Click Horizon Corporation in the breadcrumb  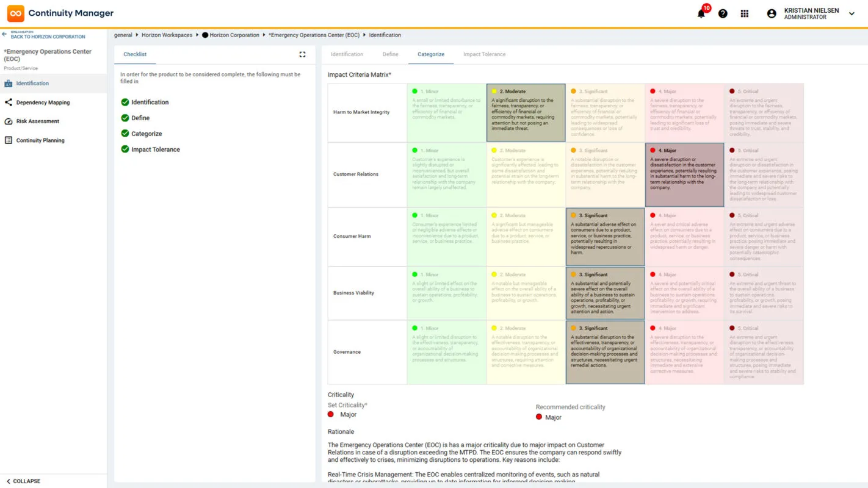click(x=234, y=35)
